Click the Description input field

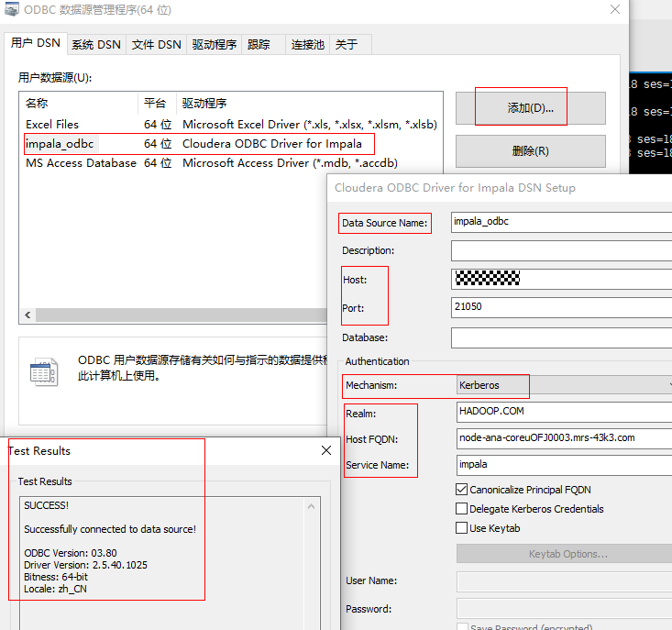[x=561, y=250]
